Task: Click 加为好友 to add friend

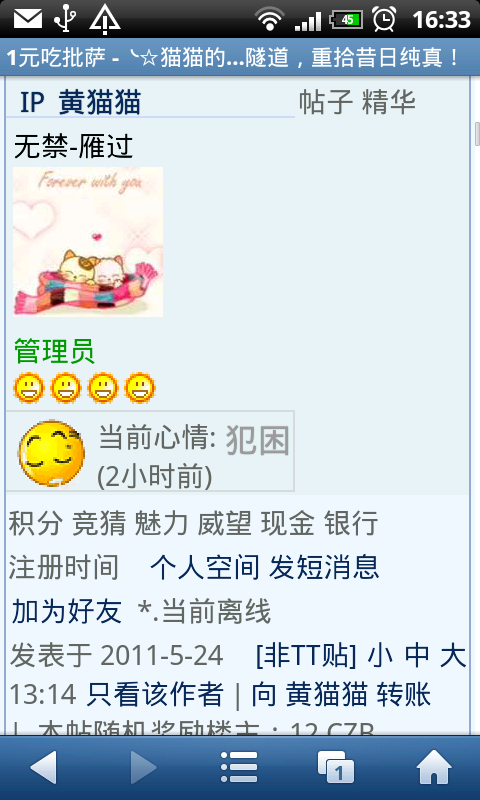Action: pos(66,611)
